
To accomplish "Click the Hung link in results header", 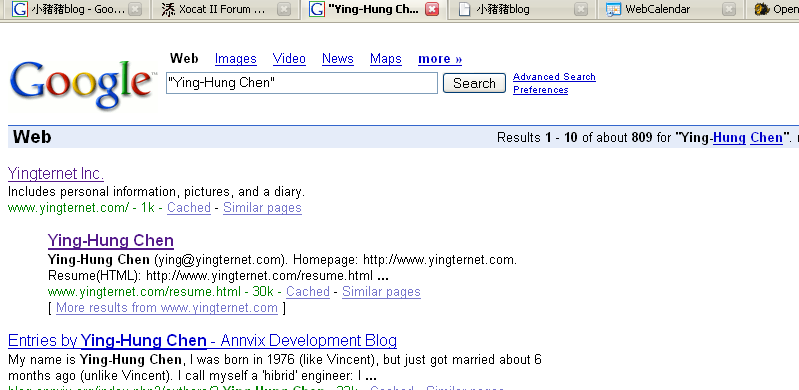I will point(729,138).
